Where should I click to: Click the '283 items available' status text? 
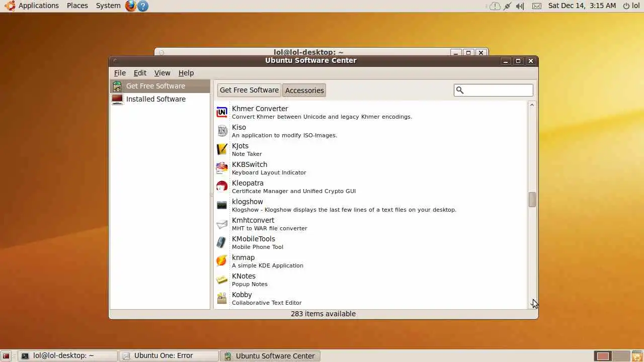pos(323,314)
